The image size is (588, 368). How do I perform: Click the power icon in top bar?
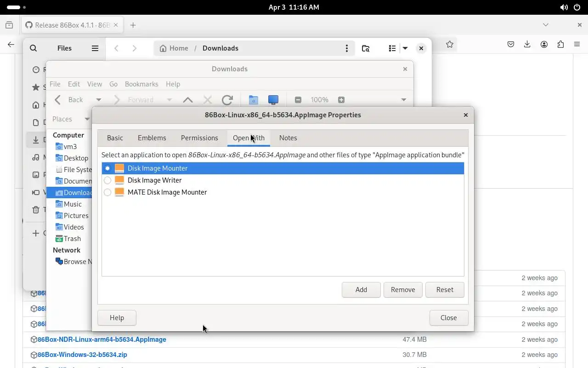pyautogui.click(x=577, y=7)
